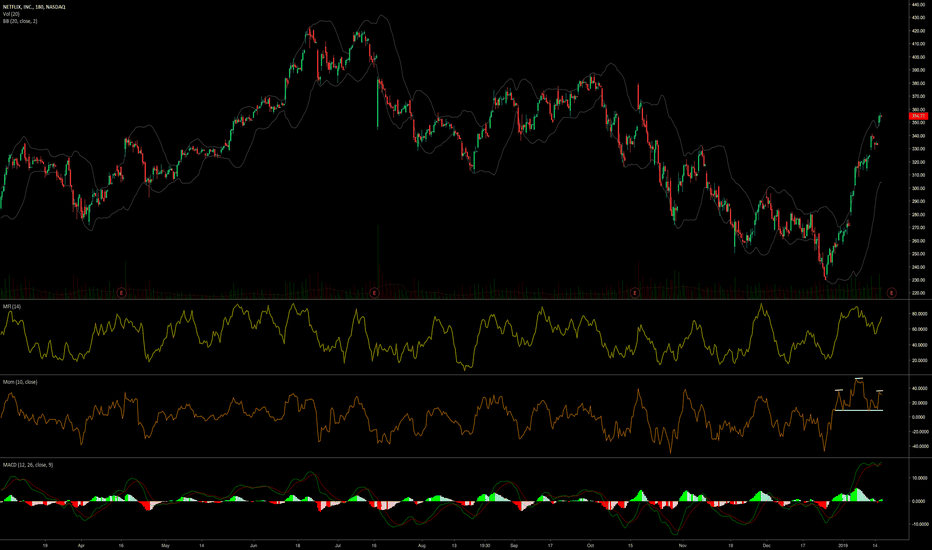
Task: Click the red current price label 354.71
Action: (918, 116)
